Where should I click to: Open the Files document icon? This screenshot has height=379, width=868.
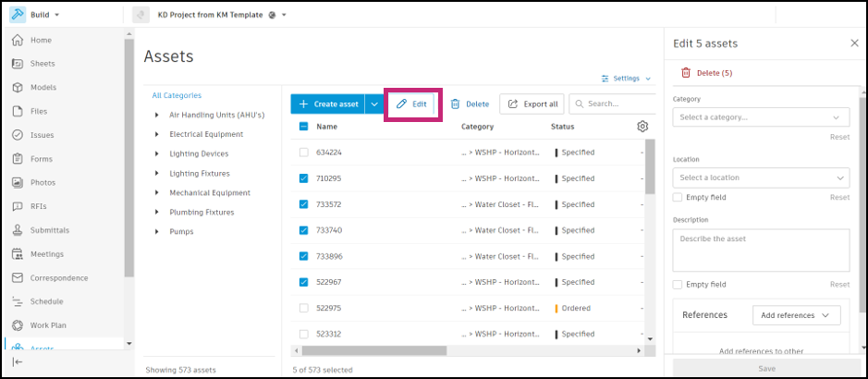point(18,111)
